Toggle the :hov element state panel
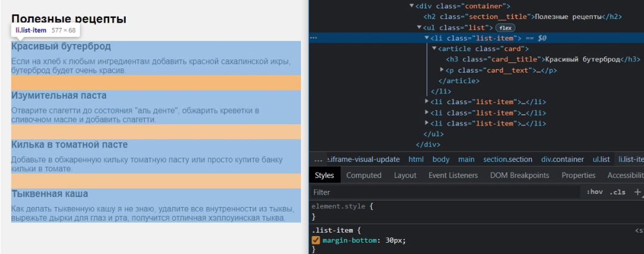 tap(595, 192)
